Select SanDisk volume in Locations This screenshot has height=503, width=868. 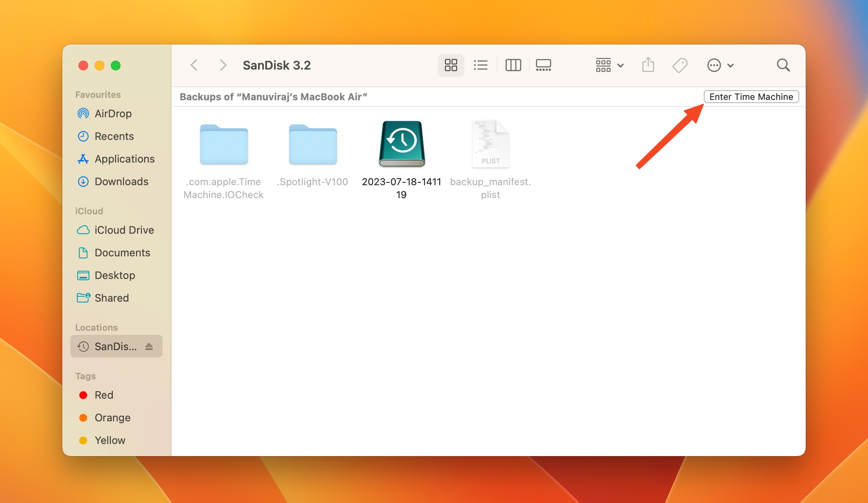point(116,347)
